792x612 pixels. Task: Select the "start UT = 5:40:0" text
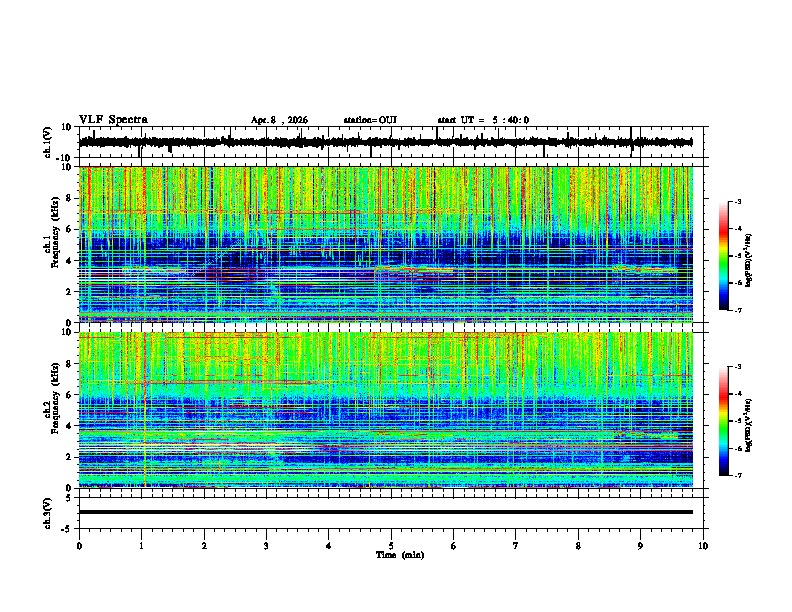point(483,120)
